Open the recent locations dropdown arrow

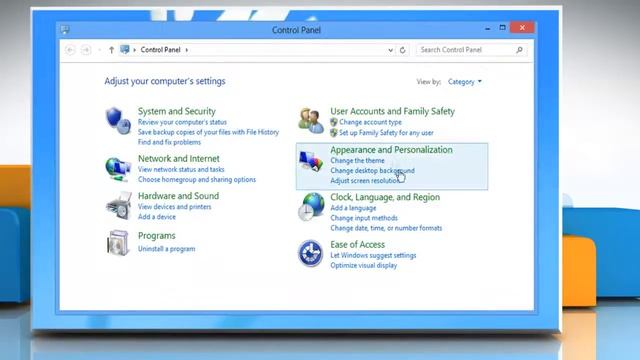click(x=99, y=50)
